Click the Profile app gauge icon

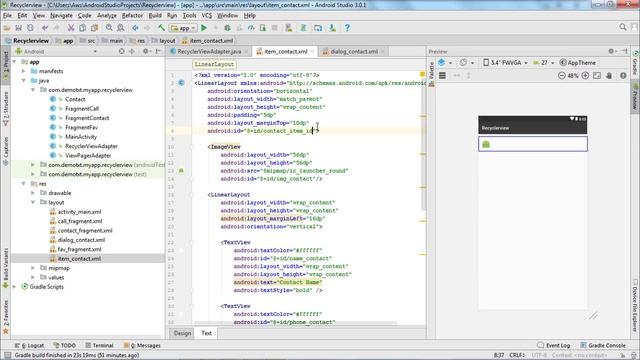click(x=251, y=28)
